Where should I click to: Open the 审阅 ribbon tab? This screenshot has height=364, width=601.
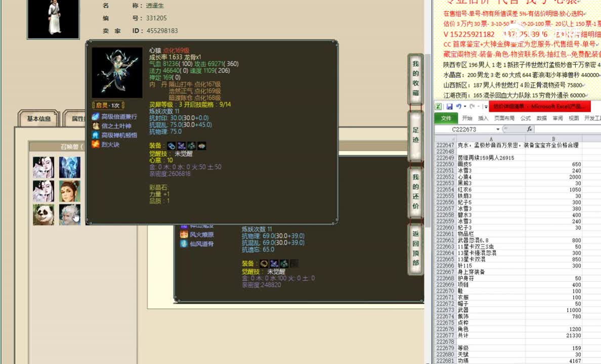point(557,118)
